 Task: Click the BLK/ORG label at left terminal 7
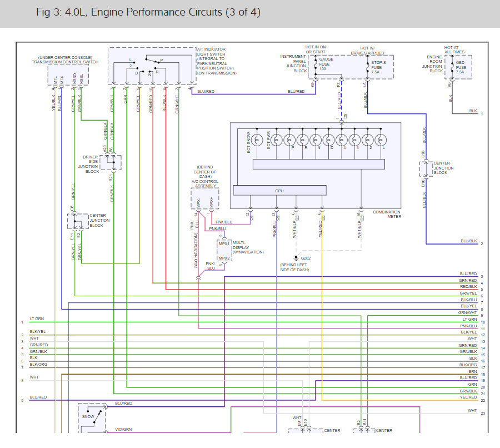coord(38,365)
